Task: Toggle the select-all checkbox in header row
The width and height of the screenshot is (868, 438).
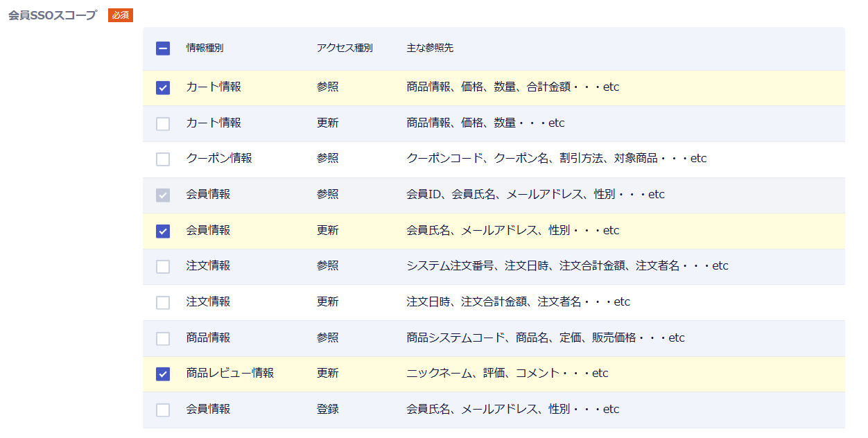Action: [x=163, y=49]
